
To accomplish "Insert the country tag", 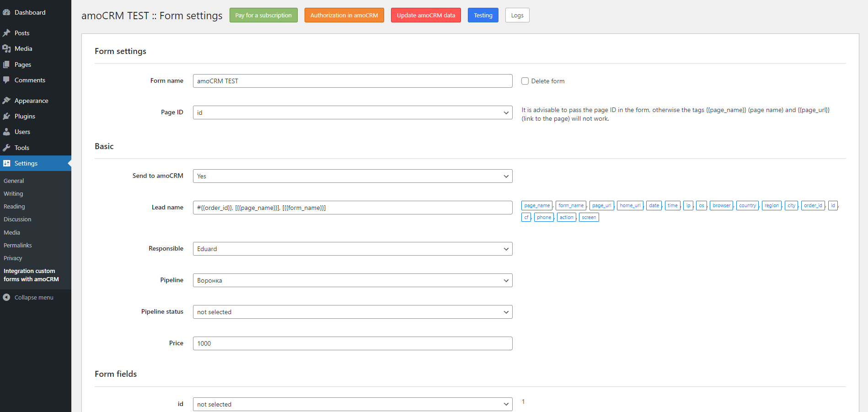I will click(x=748, y=205).
